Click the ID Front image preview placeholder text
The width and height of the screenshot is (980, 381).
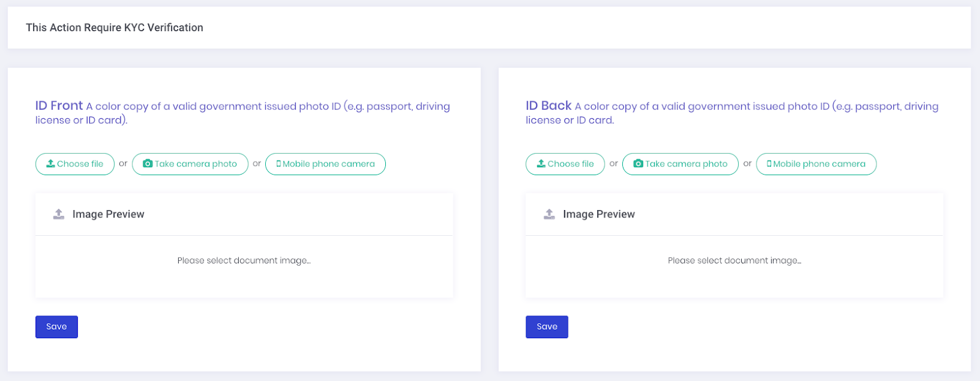pyautogui.click(x=244, y=260)
